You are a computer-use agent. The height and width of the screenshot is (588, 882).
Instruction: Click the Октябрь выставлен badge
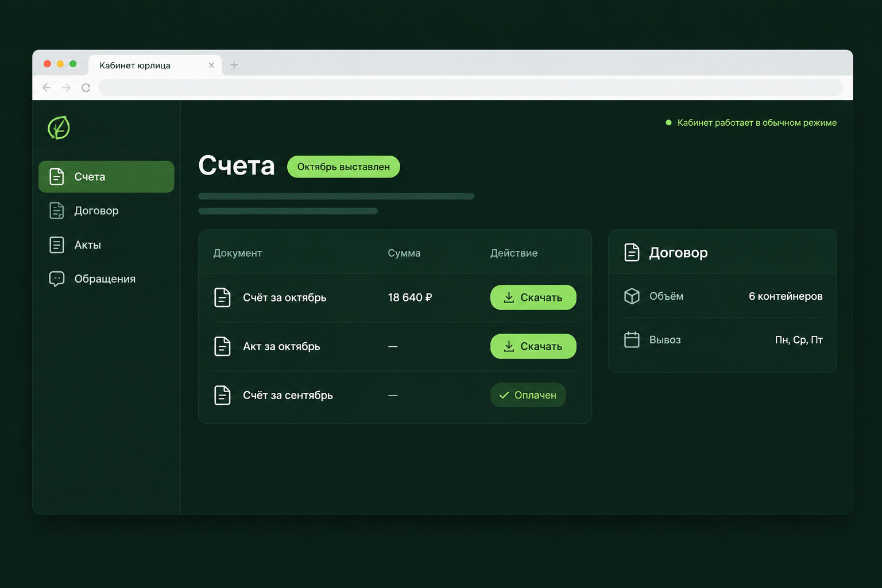click(x=343, y=167)
